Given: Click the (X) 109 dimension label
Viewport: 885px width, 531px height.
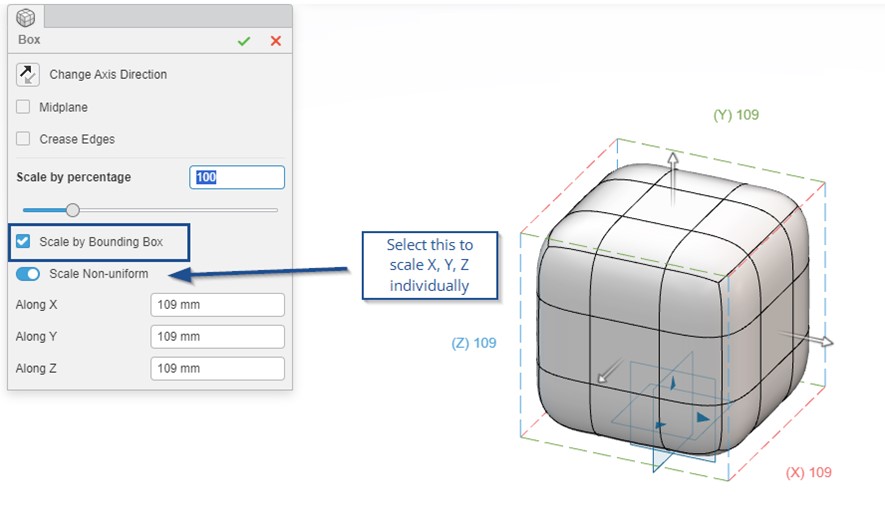Looking at the screenshot, I should [808, 472].
